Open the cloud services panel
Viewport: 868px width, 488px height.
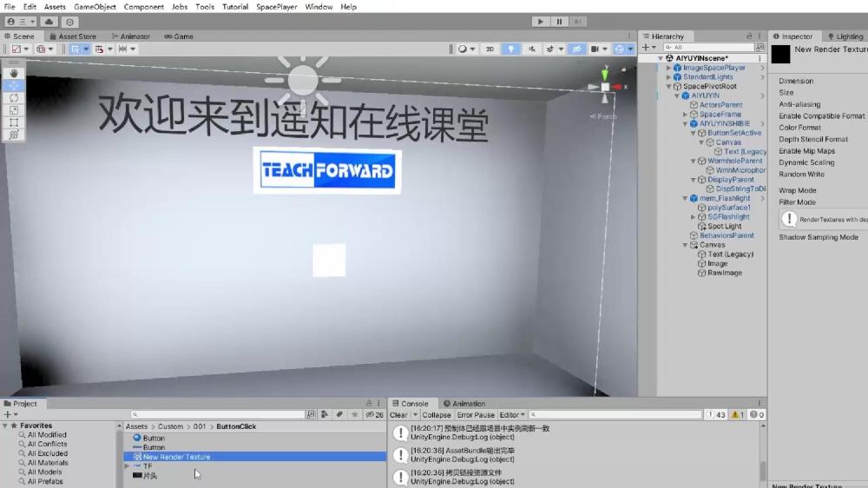[x=49, y=22]
